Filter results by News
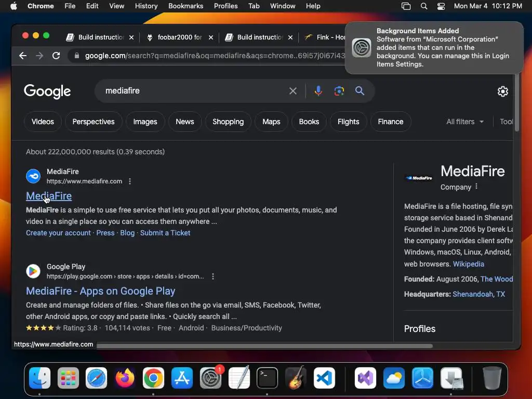The width and height of the screenshot is (532, 399). [x=185, y=122]
